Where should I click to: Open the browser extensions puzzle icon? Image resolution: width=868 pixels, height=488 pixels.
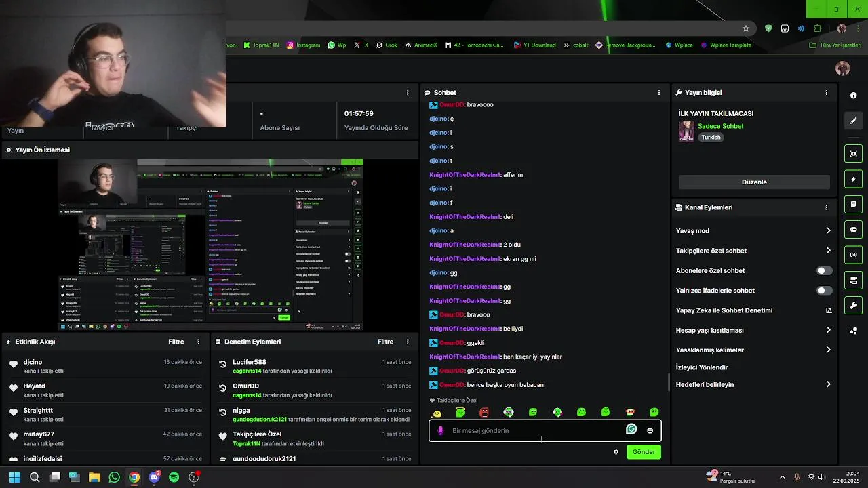[817, 28]
